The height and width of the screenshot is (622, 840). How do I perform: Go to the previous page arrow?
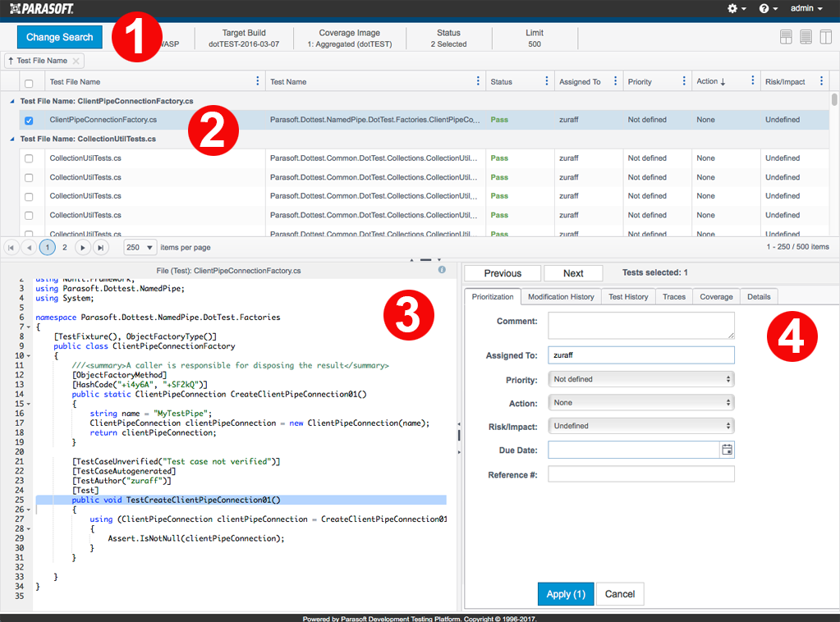29,247
